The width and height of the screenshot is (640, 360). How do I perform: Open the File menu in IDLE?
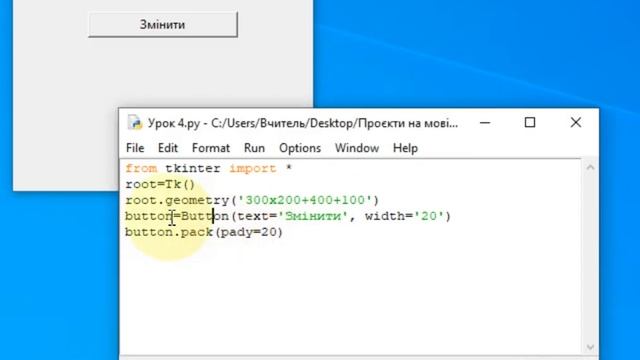point(135,148)
